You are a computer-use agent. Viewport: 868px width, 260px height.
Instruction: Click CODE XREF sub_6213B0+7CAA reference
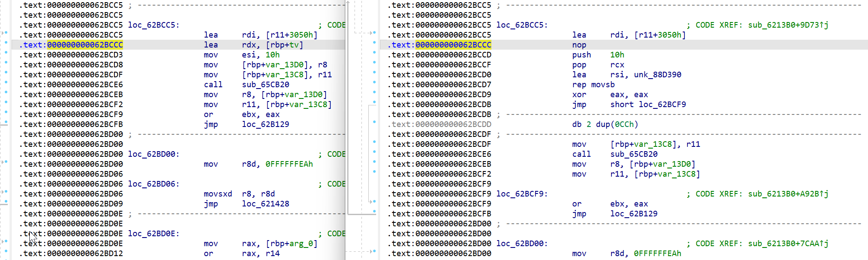[x=788, y=244]
